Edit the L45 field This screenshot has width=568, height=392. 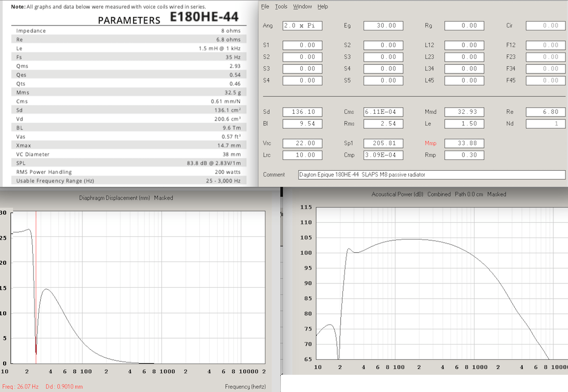point(465,80)
